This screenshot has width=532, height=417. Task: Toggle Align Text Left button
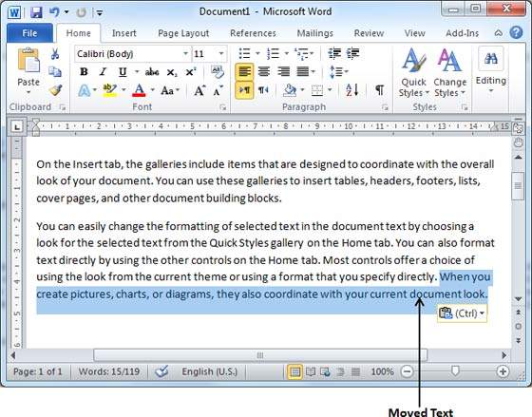(244, 71)
